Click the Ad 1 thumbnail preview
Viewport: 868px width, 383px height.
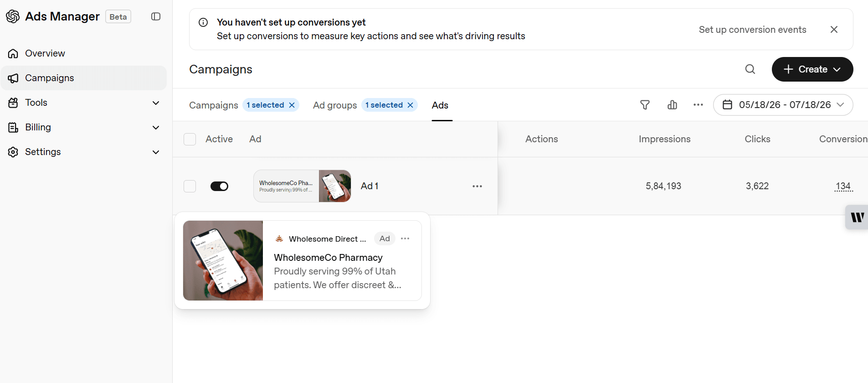click(x=302, y=186)
